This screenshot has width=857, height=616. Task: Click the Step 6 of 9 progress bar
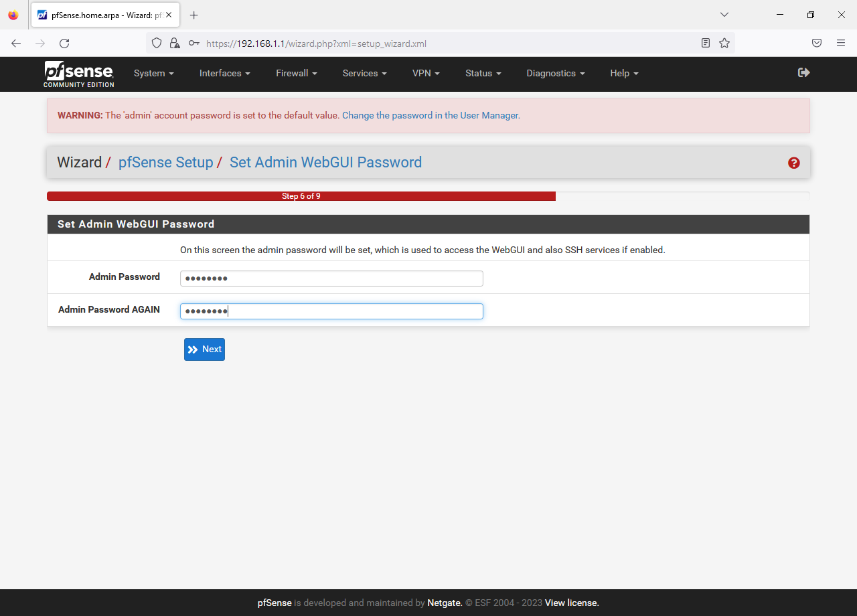tap(301, 196)
